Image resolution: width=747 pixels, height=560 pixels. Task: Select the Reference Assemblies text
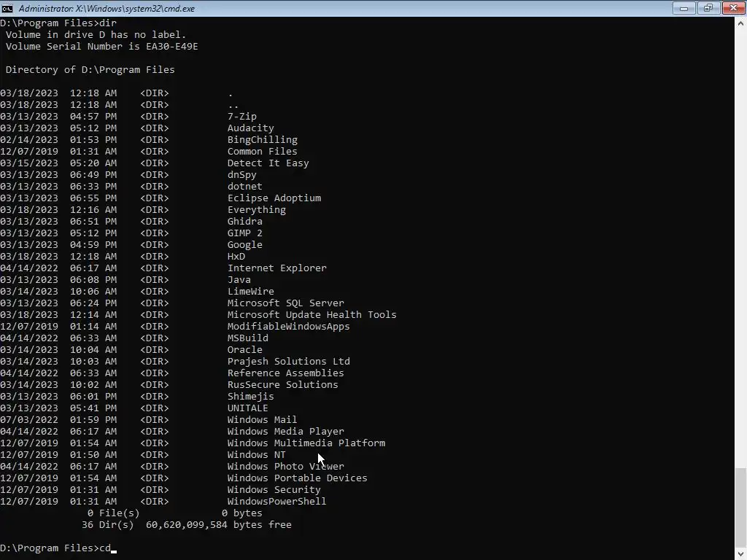tap(286, 373)
